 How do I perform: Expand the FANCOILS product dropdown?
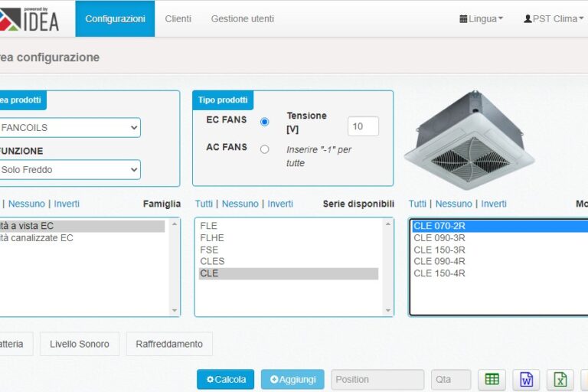click(69, 127)
